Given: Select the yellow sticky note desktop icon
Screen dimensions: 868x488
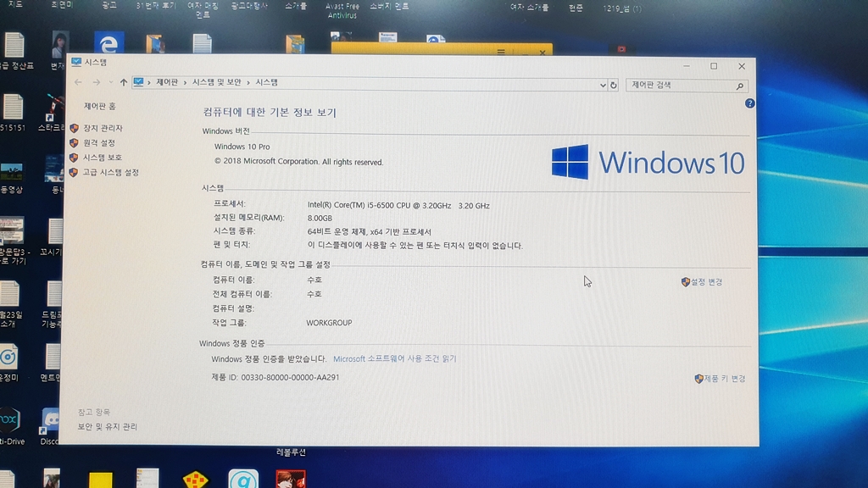Looking at the screenshot, I should coord(100,480).
